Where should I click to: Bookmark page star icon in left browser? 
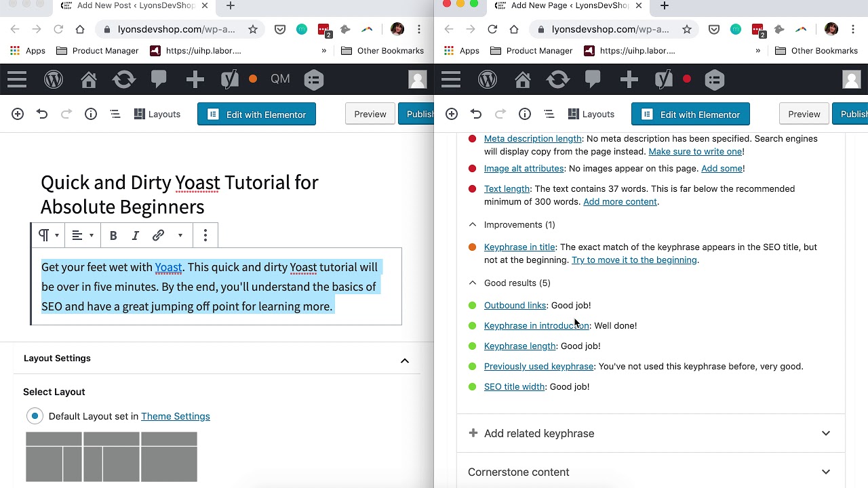(x=253, y=29)
